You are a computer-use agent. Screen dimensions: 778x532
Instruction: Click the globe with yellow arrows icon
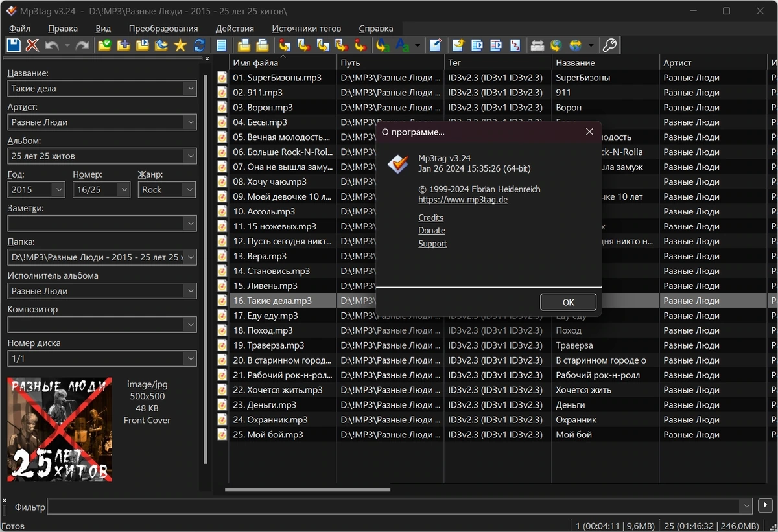point(575,45)
